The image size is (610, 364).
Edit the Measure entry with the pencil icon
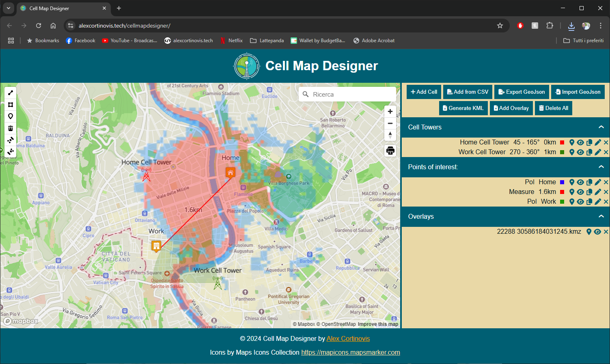pos(597,192)
